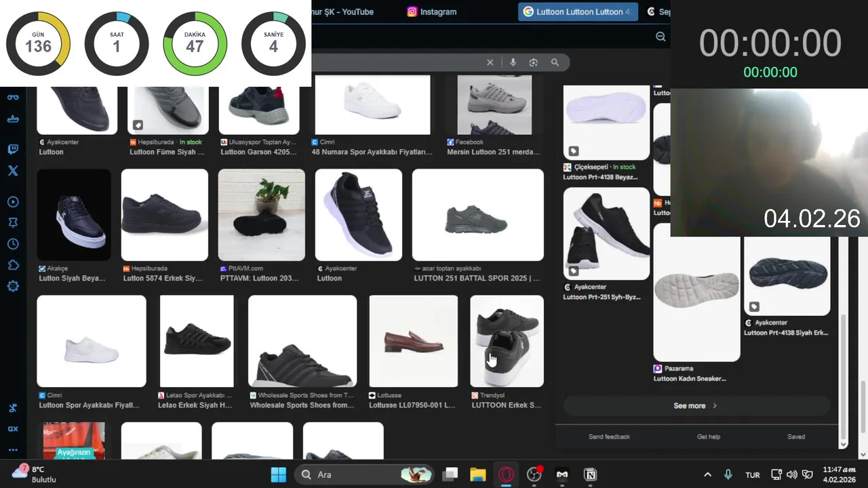Open the sidebar three-dots more menu
The height and width of the screenshot is (488, 868).
coord(13,449)
